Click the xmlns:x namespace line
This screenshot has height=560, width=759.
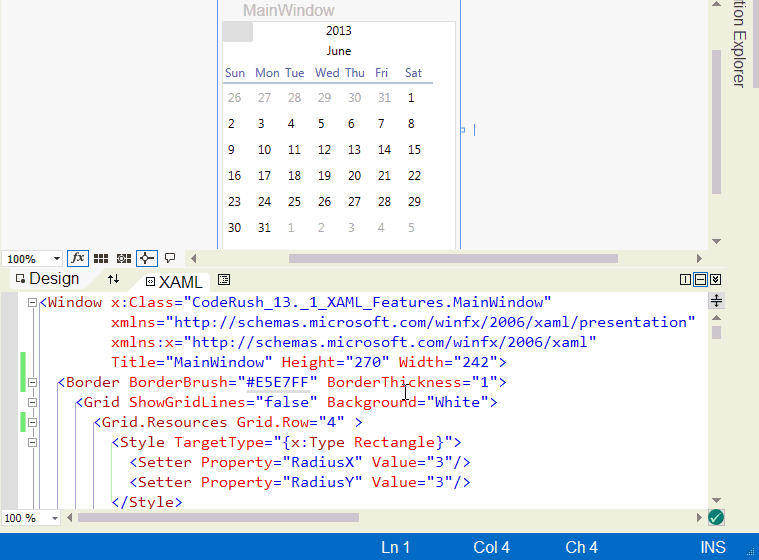tap(354, 342)
